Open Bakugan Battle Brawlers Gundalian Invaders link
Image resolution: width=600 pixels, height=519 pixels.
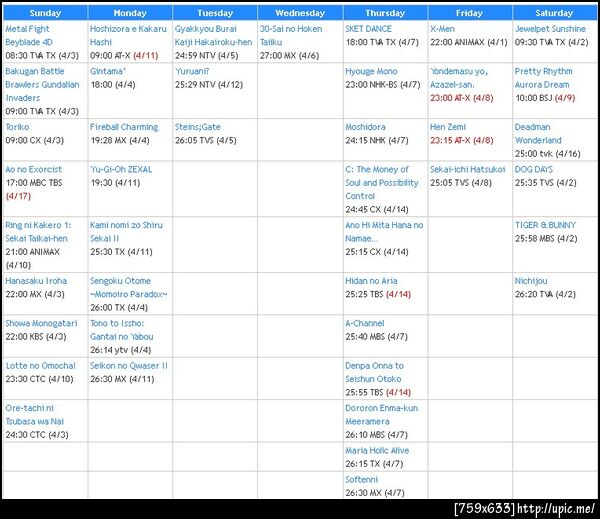coord(42,84)
